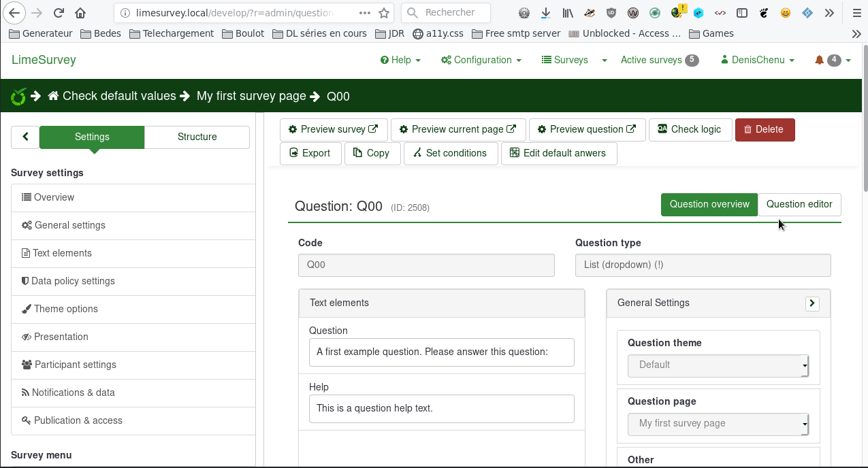Image resolution: width=868 pixels, height=468 pixels.
Task: Click the Check logic button
Action: point(690,129)
